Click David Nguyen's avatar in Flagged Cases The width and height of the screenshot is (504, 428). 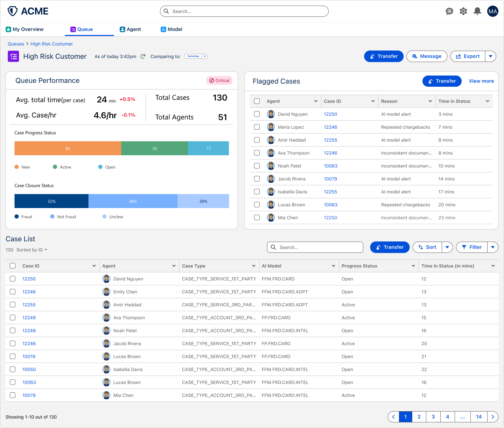pos(271,114)
